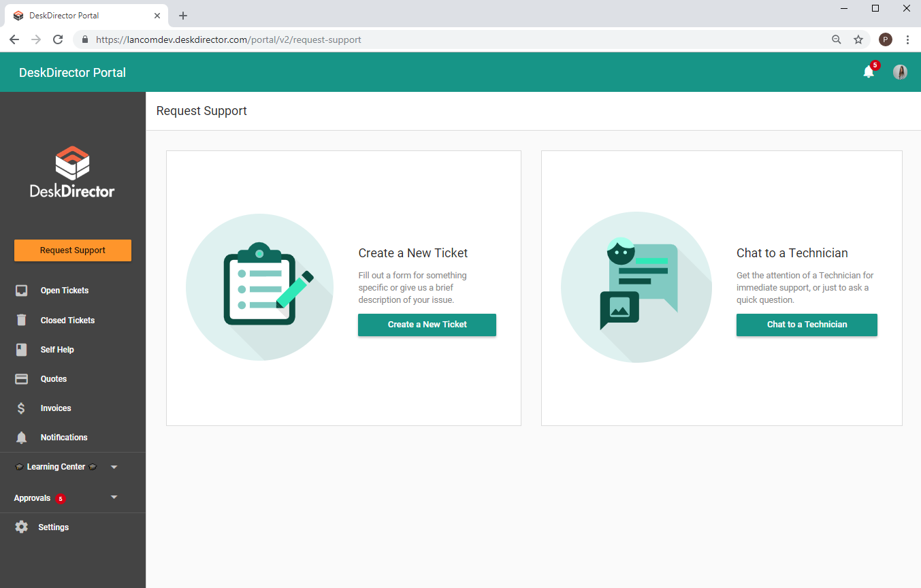
Task: Bookmark page using the star icon
Action: (858, 39)
